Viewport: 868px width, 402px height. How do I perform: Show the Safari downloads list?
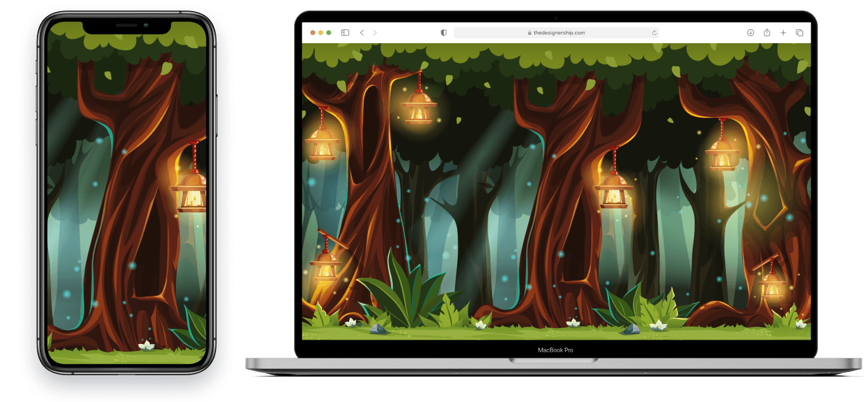coord(750,32)
